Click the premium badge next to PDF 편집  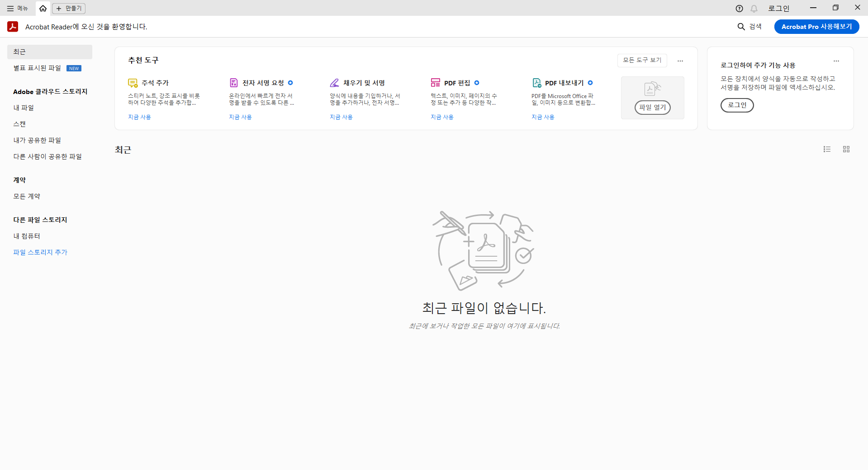(x=477, y=83)
